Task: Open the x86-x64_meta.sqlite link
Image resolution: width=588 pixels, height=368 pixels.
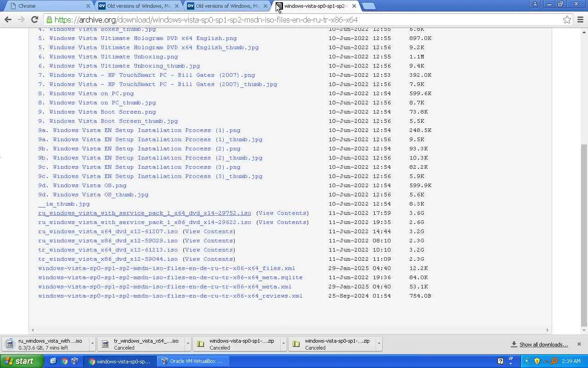Action: point(170,277)
